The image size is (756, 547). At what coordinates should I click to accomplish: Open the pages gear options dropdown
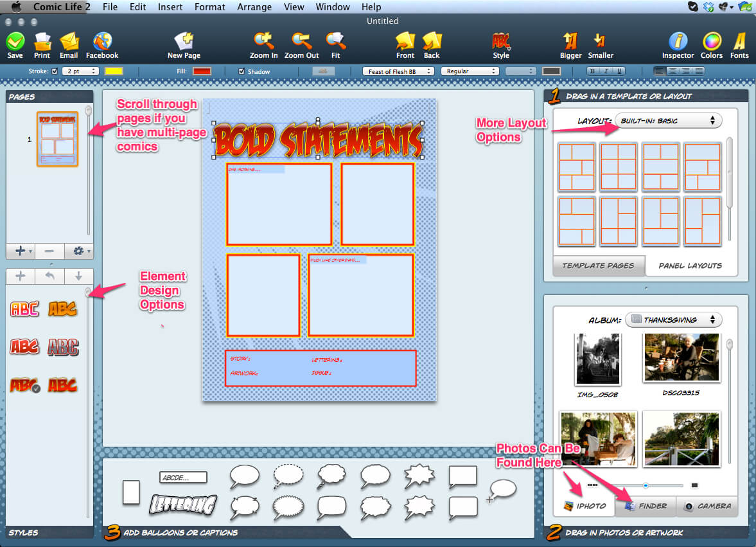[79, 251]
